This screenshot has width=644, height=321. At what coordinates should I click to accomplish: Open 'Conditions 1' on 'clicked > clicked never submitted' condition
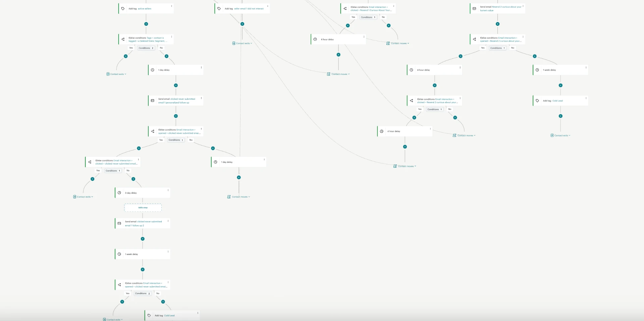(x=113, y=171)
